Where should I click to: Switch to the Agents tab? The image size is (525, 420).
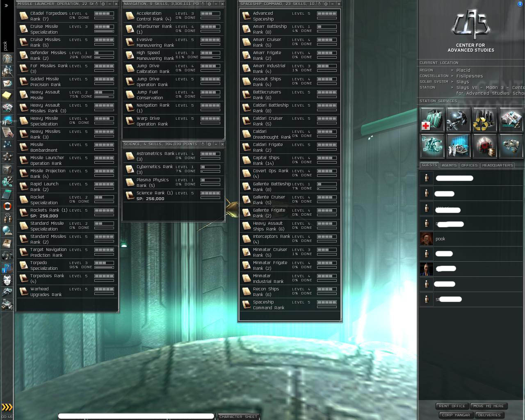click(x=449, y=165)
